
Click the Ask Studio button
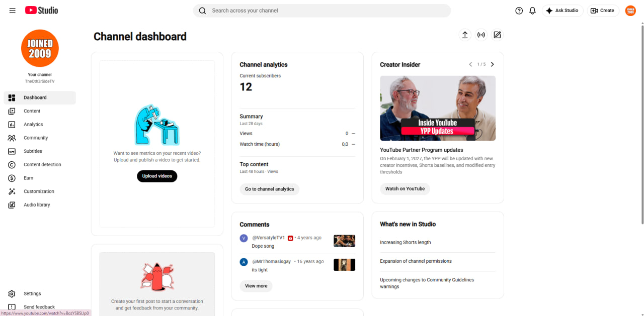tap(562, 11)
